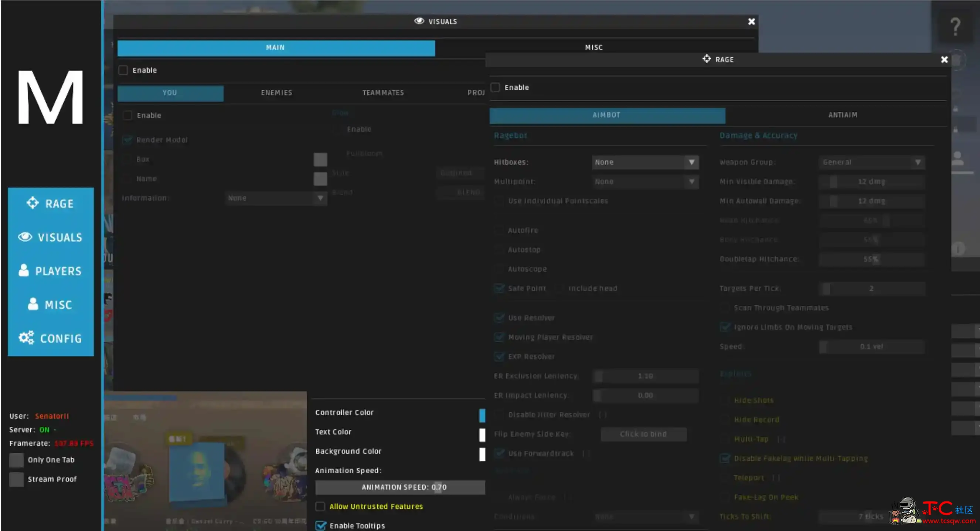Image resolution: width=980 pixels, height=531 pixels.
Task: Click the gear icon next to RAGE header
Action: coord(705,59)
